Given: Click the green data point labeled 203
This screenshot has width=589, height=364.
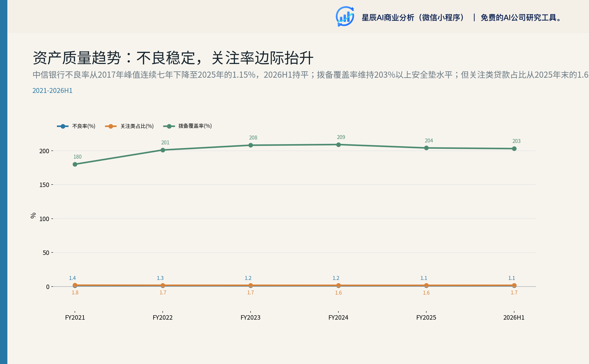Looking at the screenshot, I should click(514, 149).
